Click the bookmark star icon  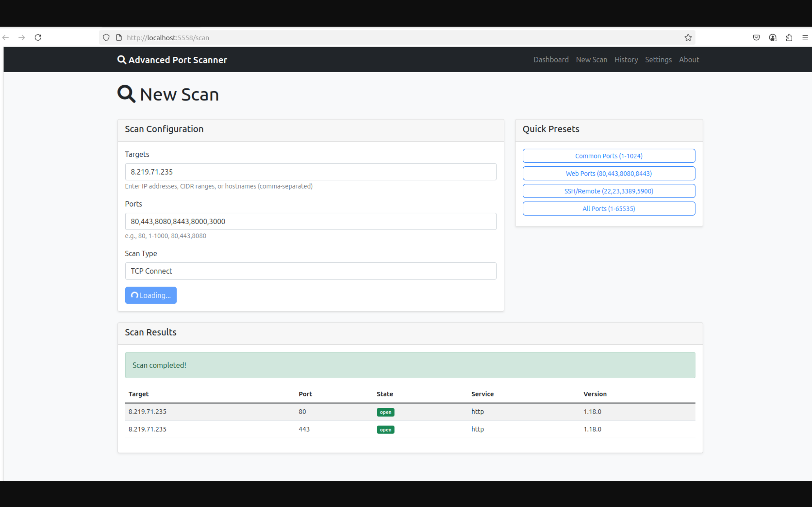(688, 38)
